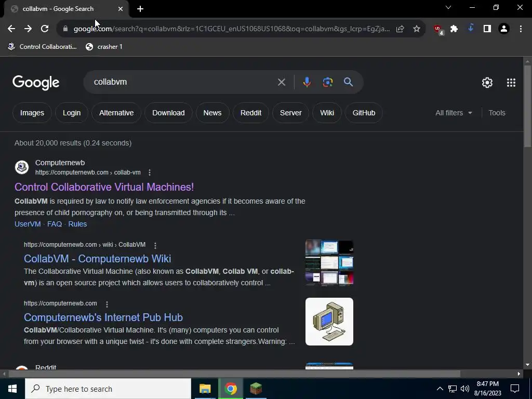Open the Chrome three-dot menu
The image size is (532, 399).
[x=521, y=29]
